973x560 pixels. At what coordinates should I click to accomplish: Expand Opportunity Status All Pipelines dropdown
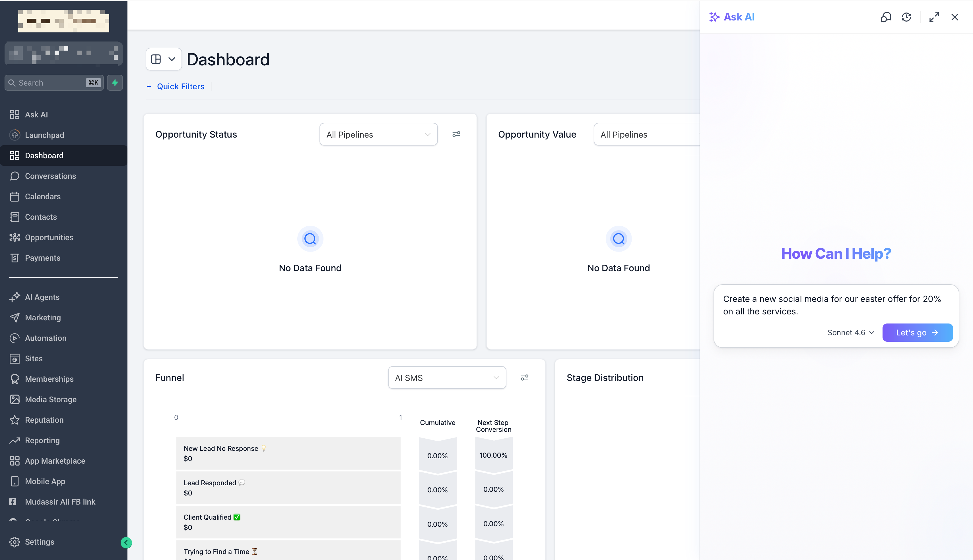378,134
